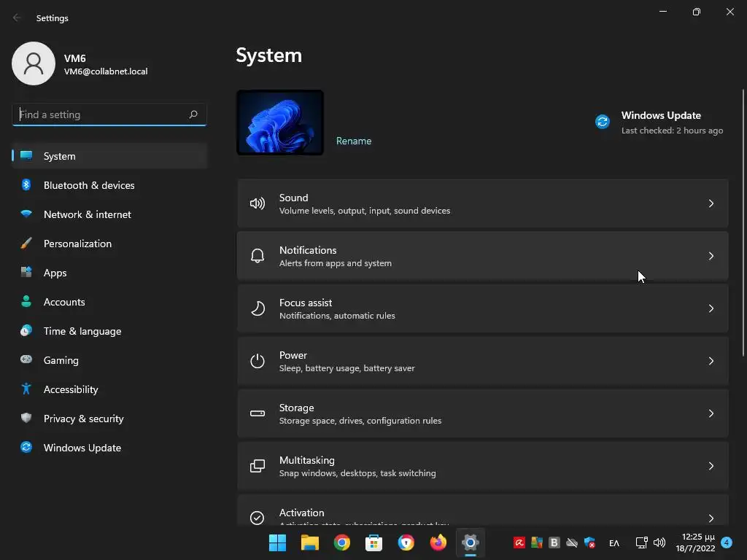The height and width of the screenshot is (560, 747).
Task: Click the Windows Update sync icon at top right
Action: pos(602,122)
